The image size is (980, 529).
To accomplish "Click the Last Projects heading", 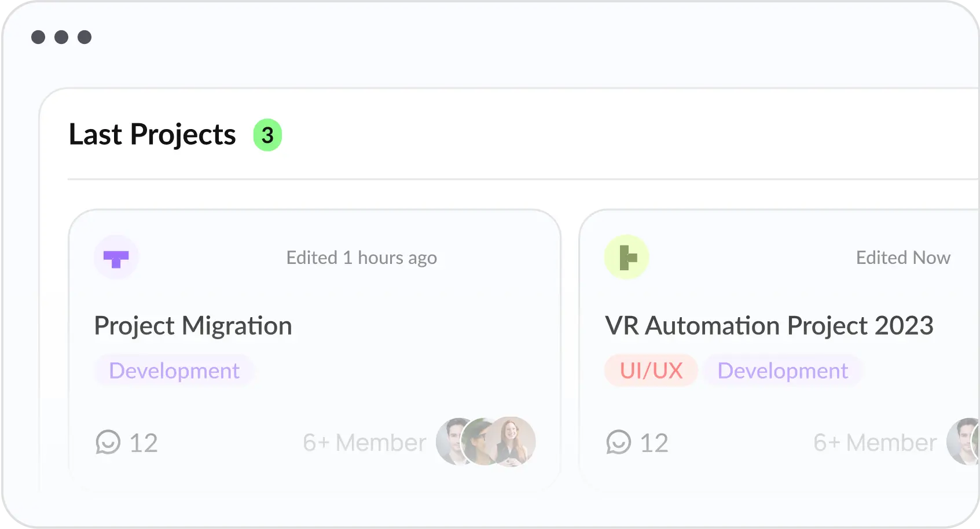I will point(152,134).
